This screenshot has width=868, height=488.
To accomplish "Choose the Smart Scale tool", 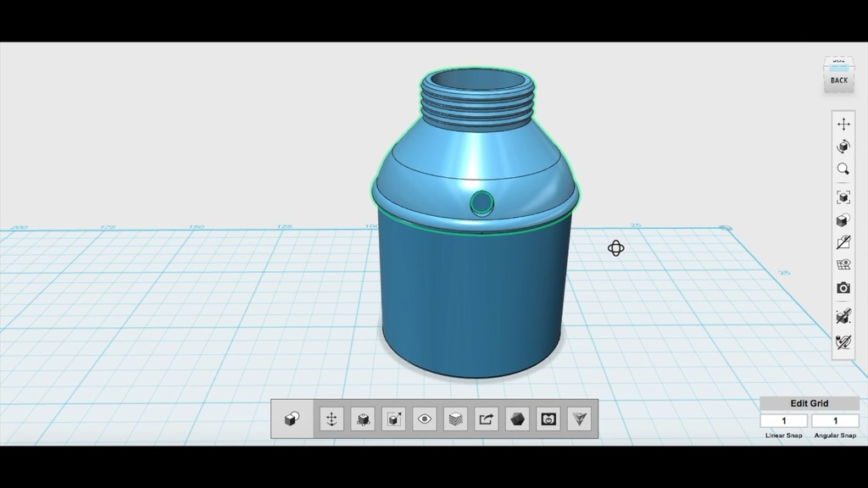I will [x=363, y=419].
